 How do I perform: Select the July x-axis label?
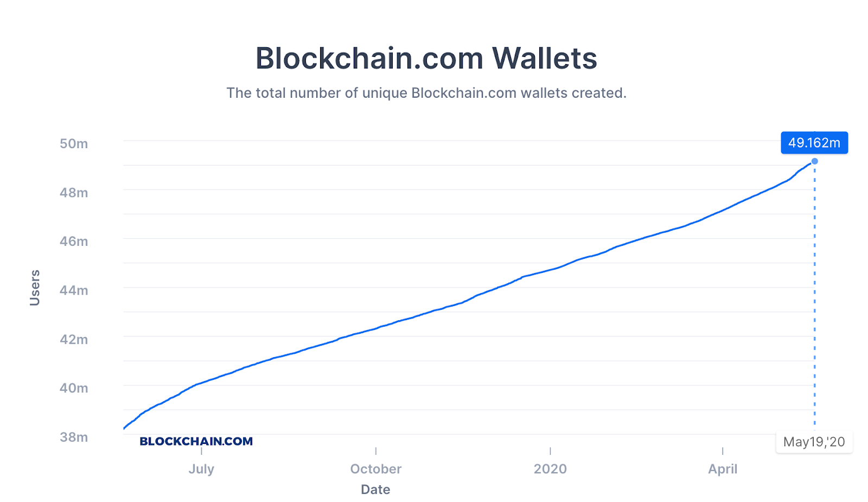tap(201, 469)
